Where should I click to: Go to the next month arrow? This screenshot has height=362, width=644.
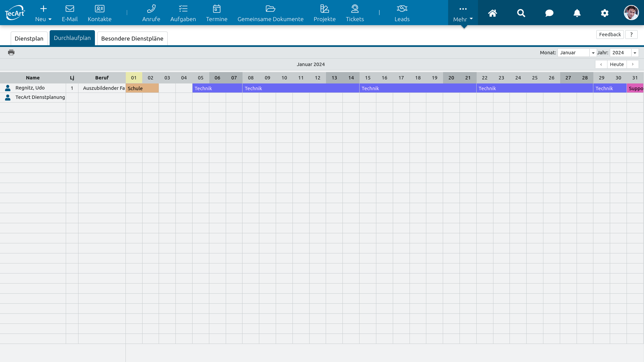[633, 64]
